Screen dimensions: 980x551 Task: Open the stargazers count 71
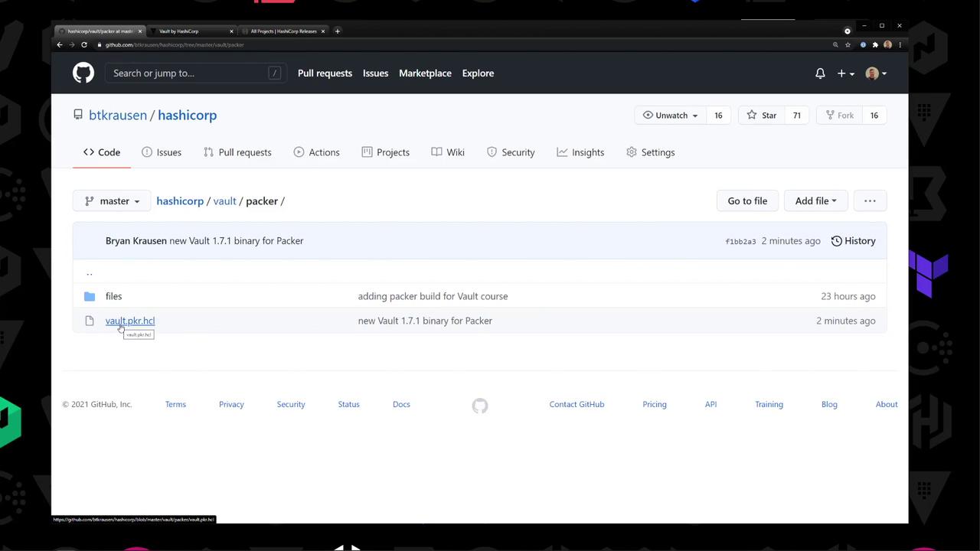[x=796, y=116]
